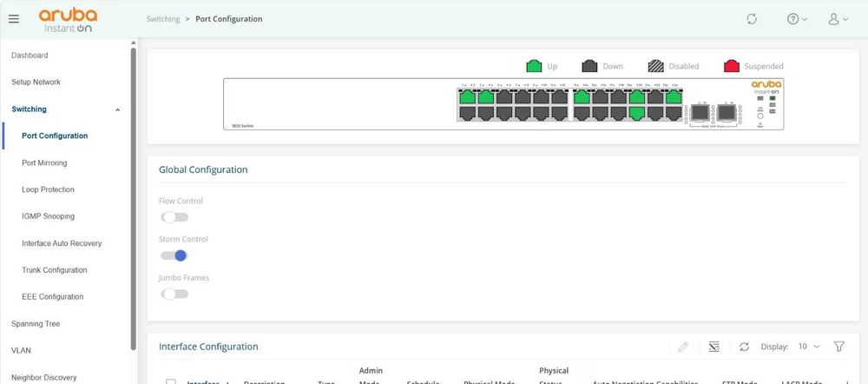Click the LED mode button on the switch

tap(760, 116)
